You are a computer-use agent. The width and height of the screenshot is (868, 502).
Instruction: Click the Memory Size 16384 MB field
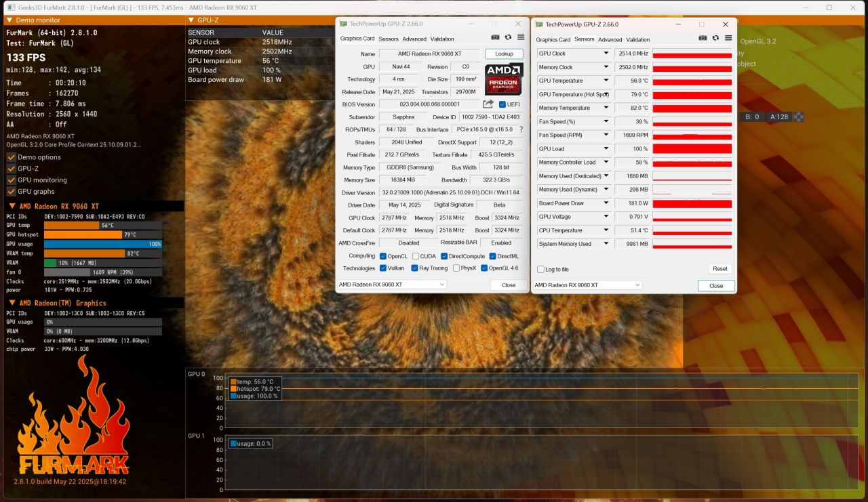point(402,180)
